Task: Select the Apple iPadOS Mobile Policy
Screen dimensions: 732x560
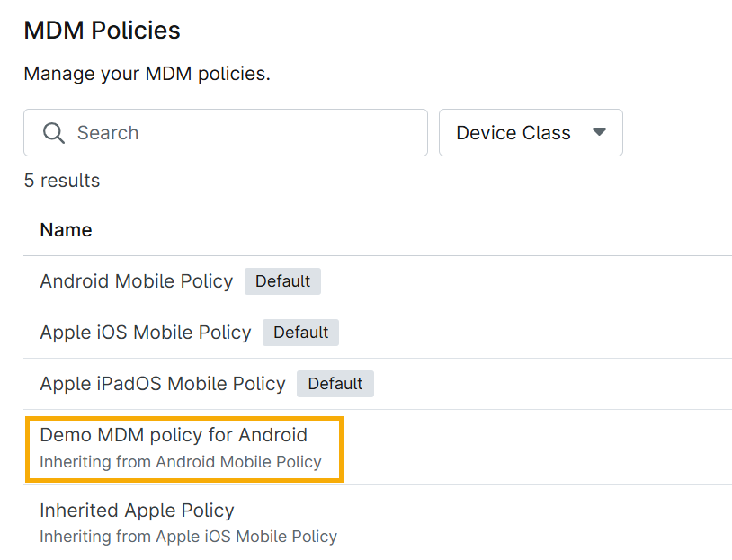Action: coord(162,384)
